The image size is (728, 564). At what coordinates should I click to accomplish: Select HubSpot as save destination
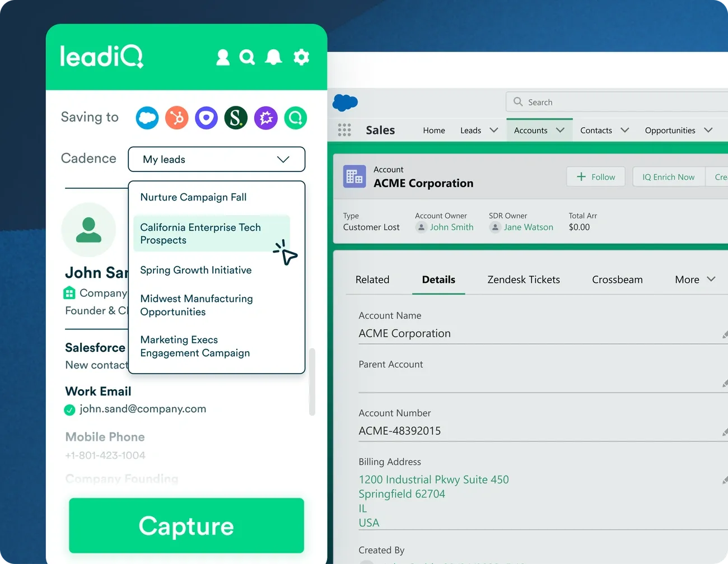point(177,118)
